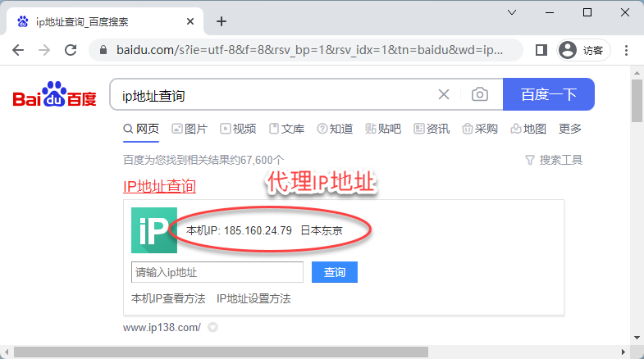
Task: Open 本机IP查看方法 link
Action: [168, 298]
